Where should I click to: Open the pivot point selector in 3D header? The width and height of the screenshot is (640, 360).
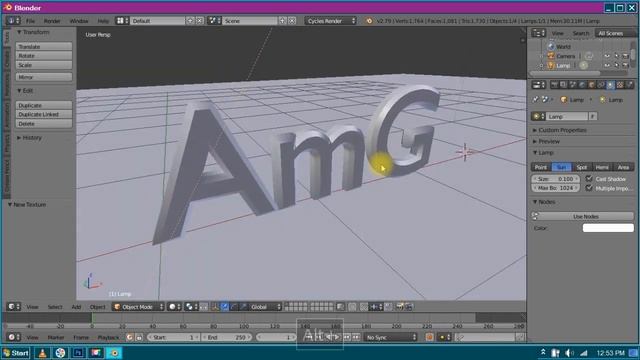click(191, 307)
